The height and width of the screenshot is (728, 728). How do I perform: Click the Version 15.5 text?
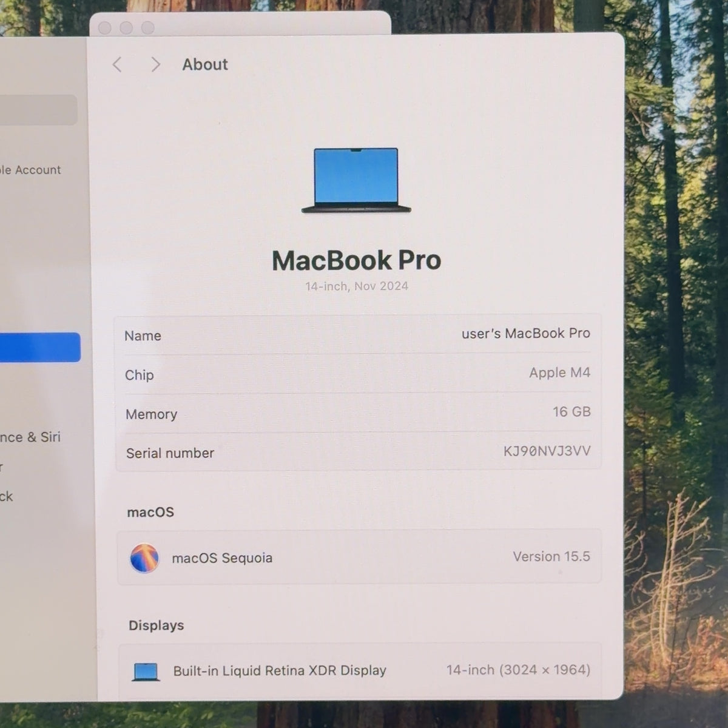551,556
